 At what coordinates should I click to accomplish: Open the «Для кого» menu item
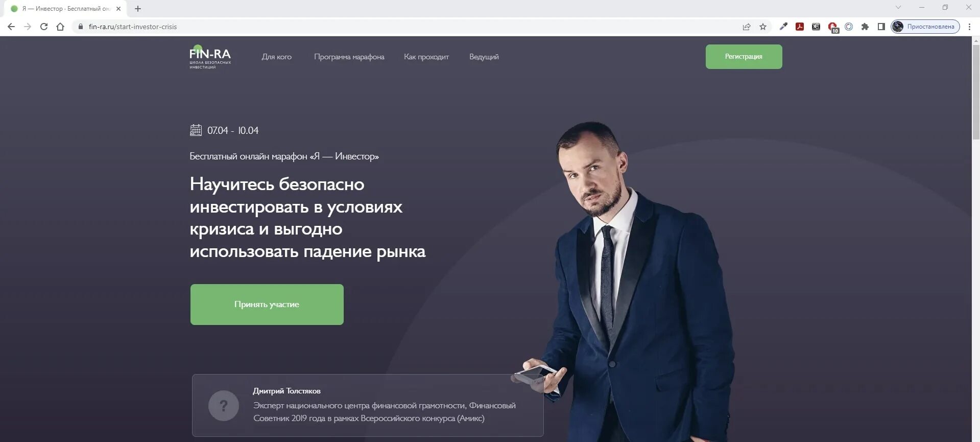click(277, 57)
